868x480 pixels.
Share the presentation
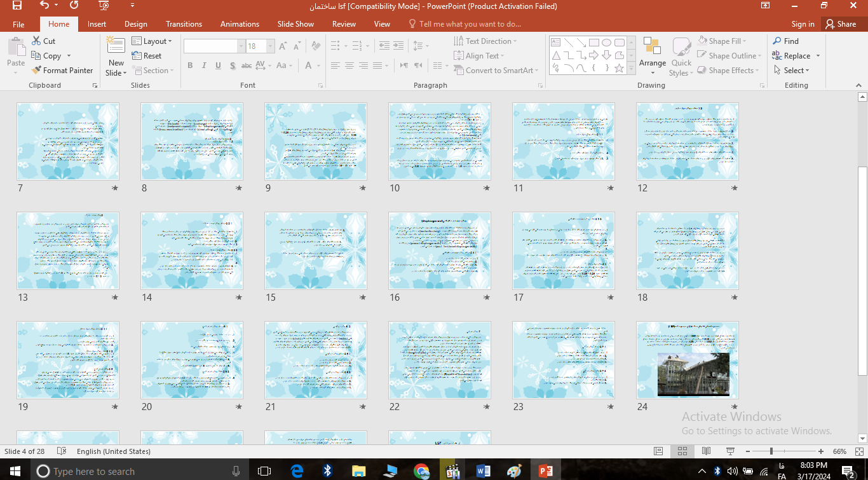[x=840, y=24]
